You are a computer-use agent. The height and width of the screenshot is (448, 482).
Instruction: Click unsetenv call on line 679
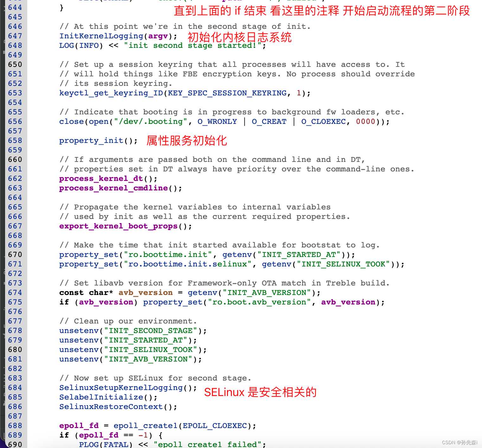pyautogui.click(x=79, y=340)
